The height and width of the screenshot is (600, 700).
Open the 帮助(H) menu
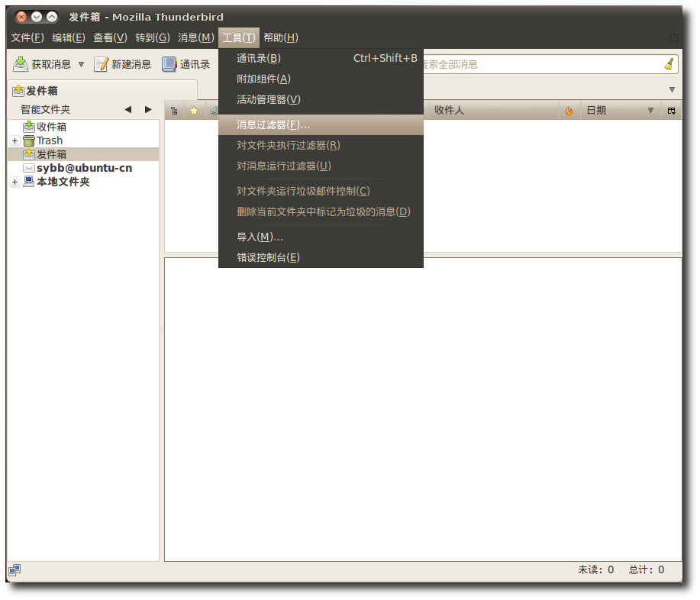pos(281,37)
